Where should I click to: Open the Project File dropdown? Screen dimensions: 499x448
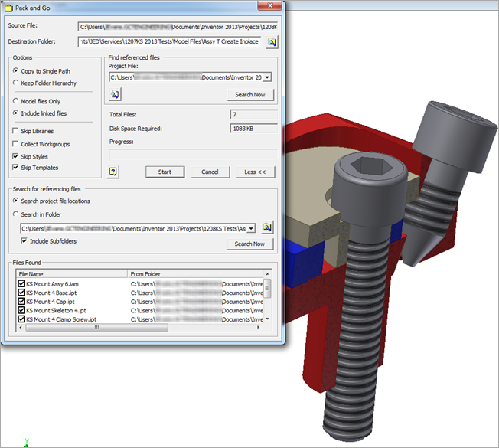(x=267, y=77)
